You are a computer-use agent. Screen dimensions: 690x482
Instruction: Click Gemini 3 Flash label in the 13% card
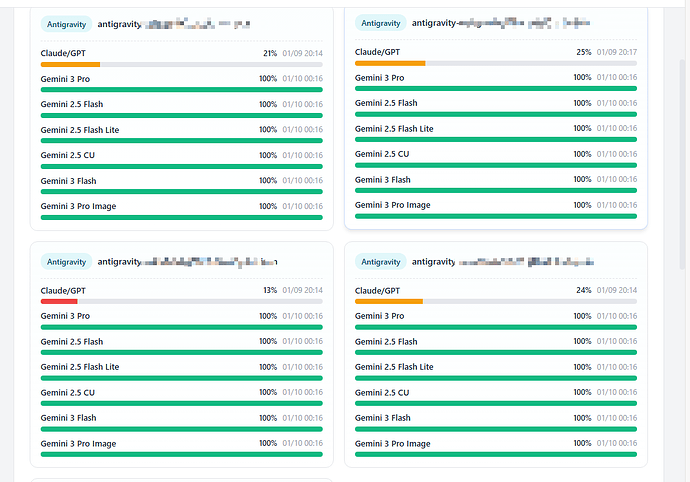pyautogui.click(x=68, y=418)
